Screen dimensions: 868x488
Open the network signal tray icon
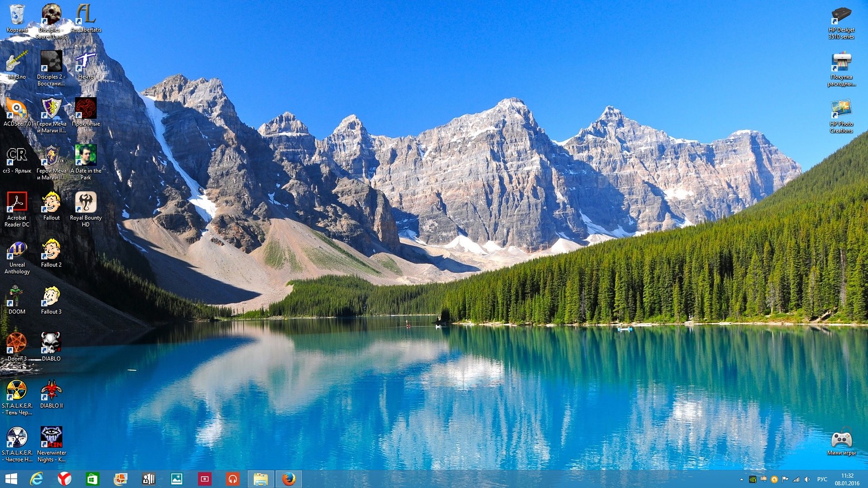796,479
